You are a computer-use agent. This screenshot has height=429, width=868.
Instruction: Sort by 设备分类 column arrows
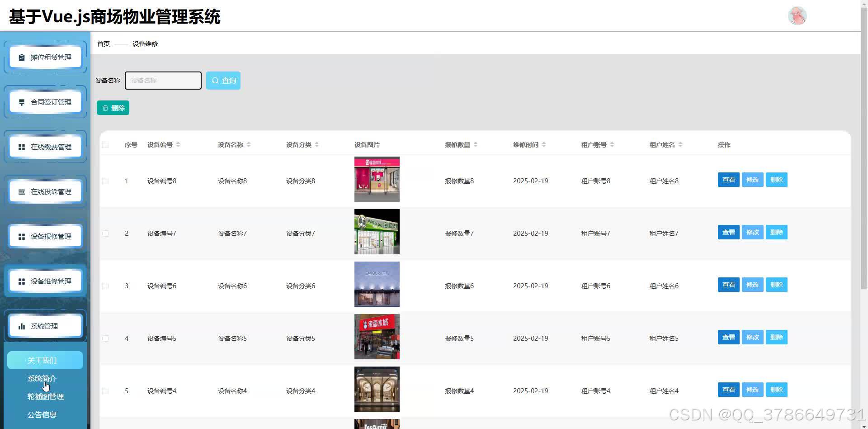pyautogui.click(x=317, y=145)
